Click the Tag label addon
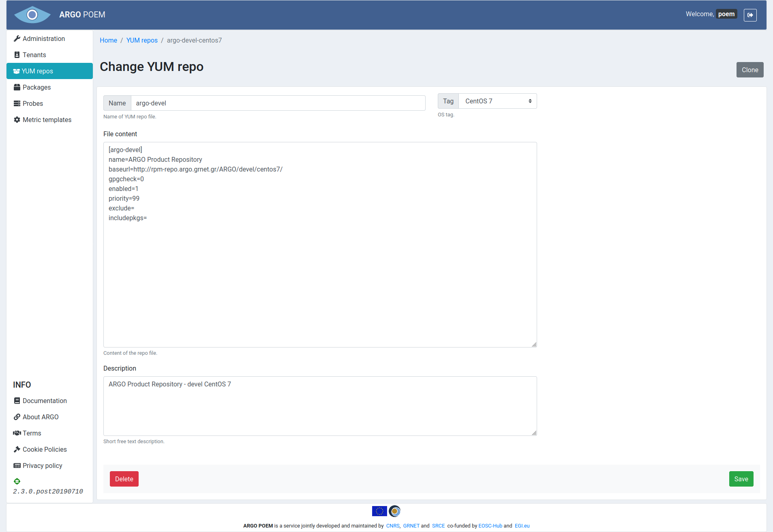The height and width of the screenshot is (532, 773). (448, 101)
